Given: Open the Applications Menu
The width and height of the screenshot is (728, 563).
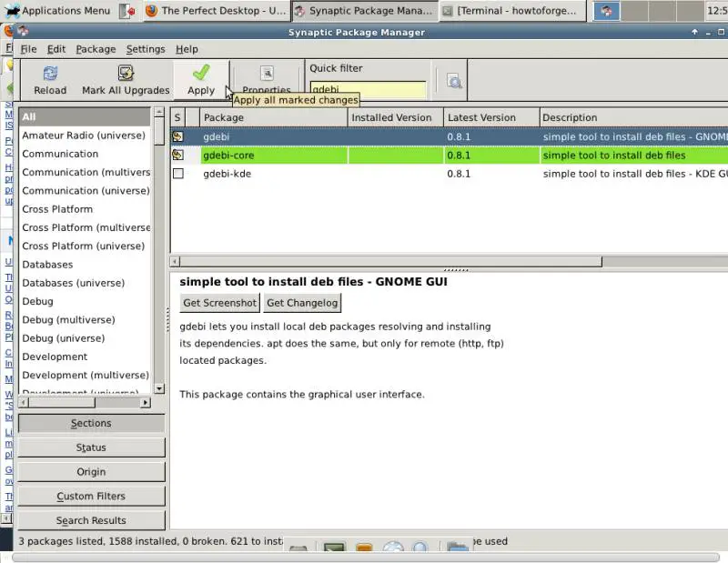Looking at the screenshot, I should [57, 10].
